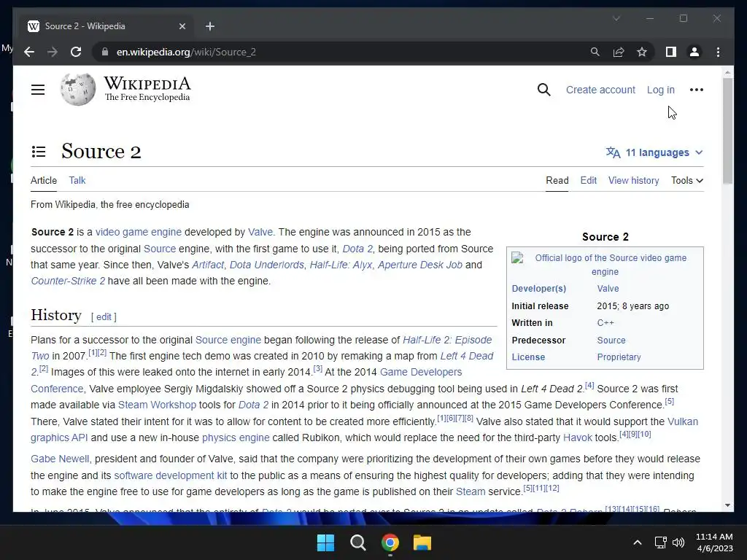Click the zoom magnifier in address bar
Screen dimensions: 747x560
(595, 52)
